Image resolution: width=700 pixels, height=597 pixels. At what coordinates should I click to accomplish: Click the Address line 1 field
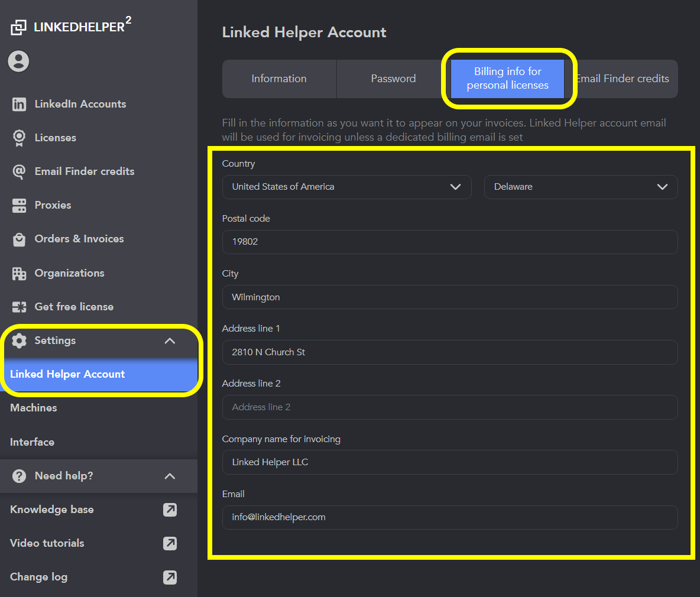[450, 352]
